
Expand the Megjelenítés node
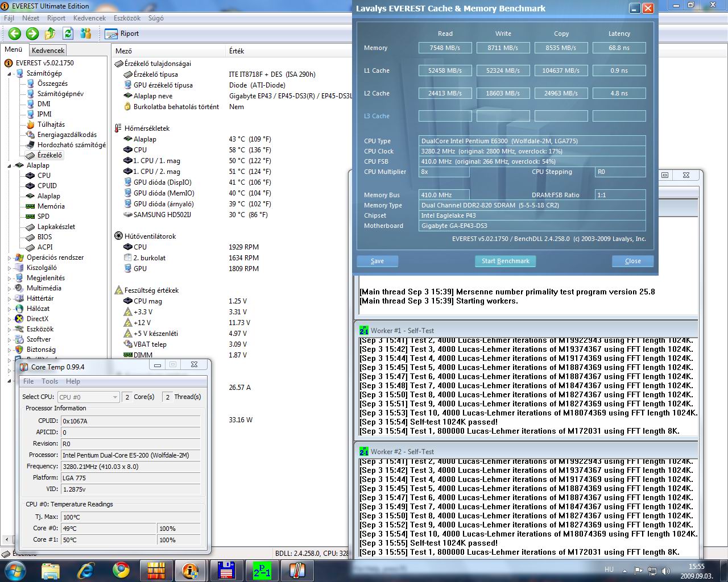pos(9,278)
